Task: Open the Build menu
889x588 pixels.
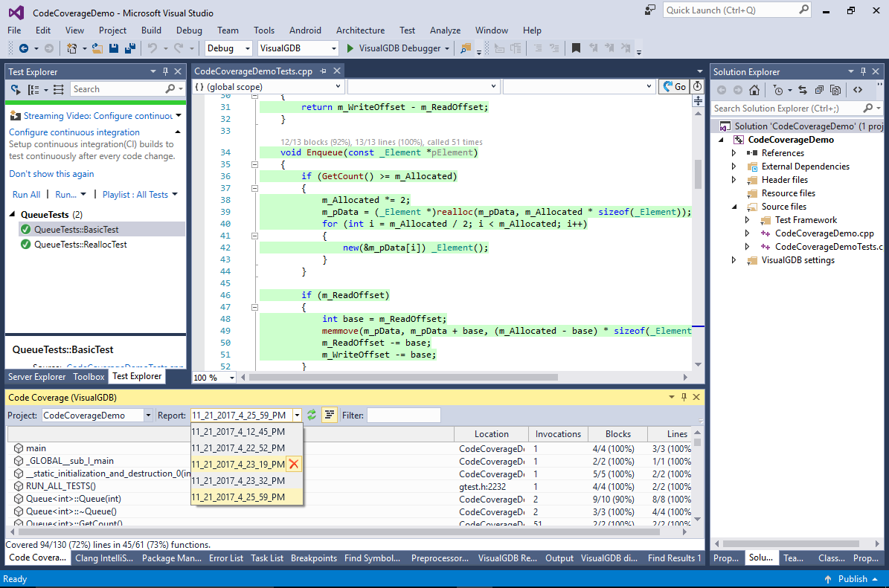Action: (x=151, y=30)
